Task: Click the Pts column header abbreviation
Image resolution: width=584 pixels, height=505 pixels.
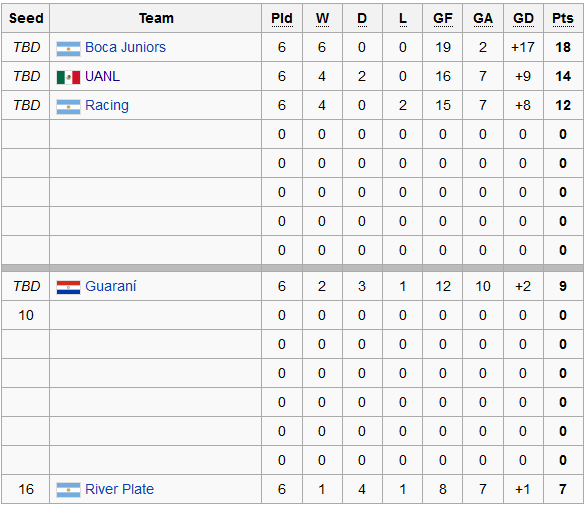Action: pos(563,18)
